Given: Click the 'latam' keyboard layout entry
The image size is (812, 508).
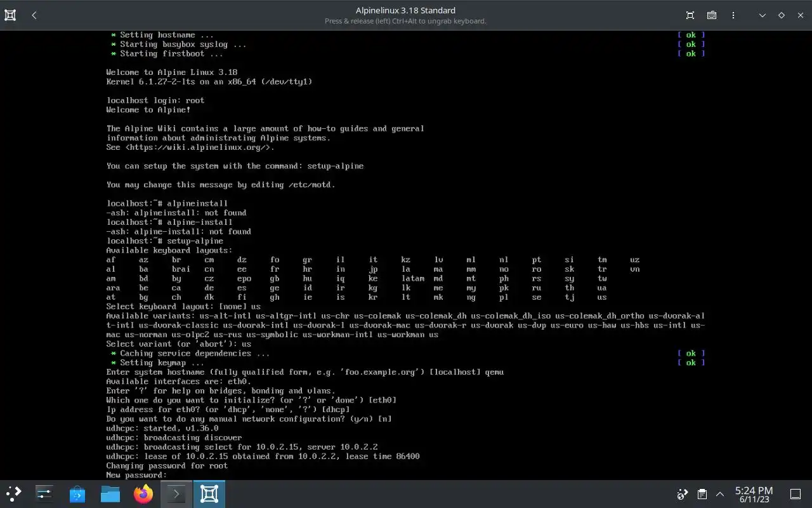Looking at the screenshot, I should tap(413, 278).
